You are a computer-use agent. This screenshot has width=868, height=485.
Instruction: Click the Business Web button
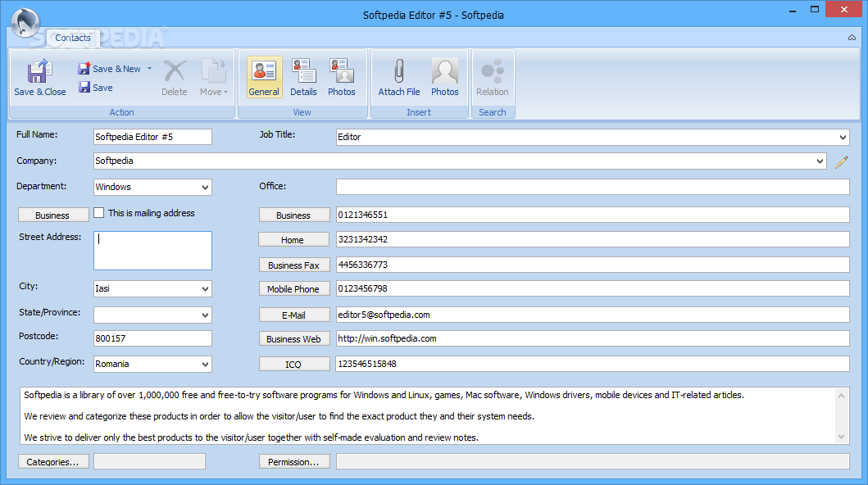point(294,338)
